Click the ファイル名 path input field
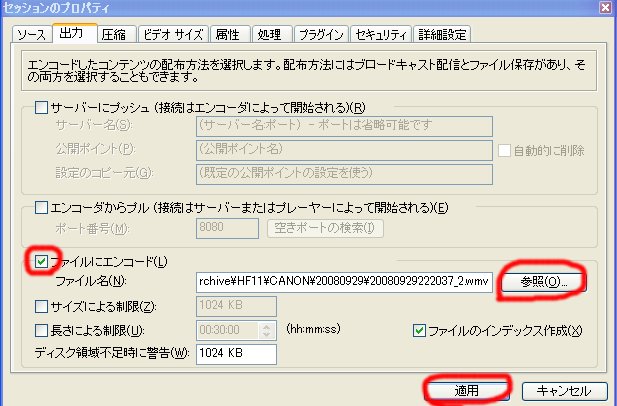Viewport: 617px width, 406px height. tap(344, 281)
